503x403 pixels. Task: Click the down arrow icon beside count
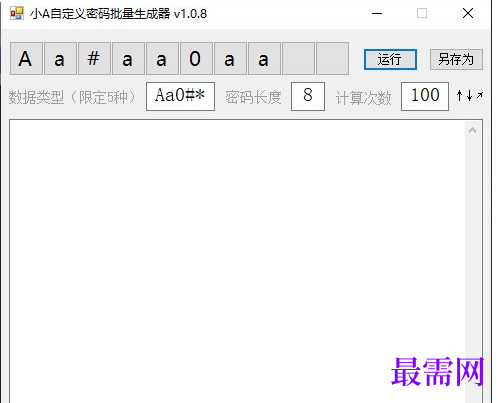pyautogui.click(x=470, y=96)
